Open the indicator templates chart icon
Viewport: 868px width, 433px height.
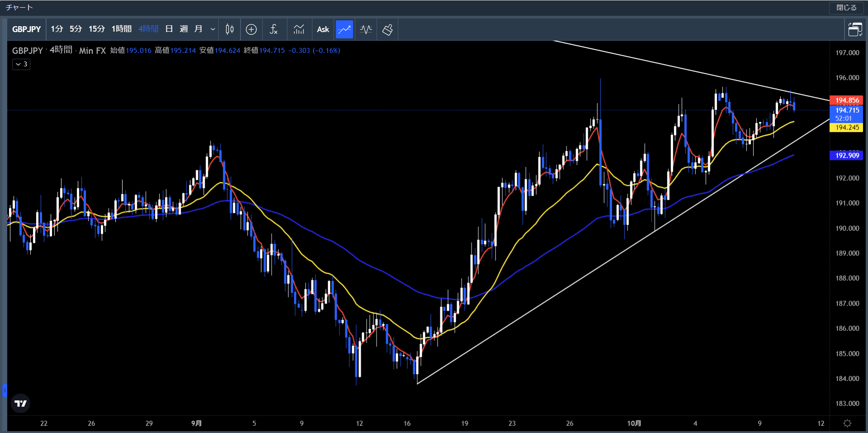pos(299,29)
